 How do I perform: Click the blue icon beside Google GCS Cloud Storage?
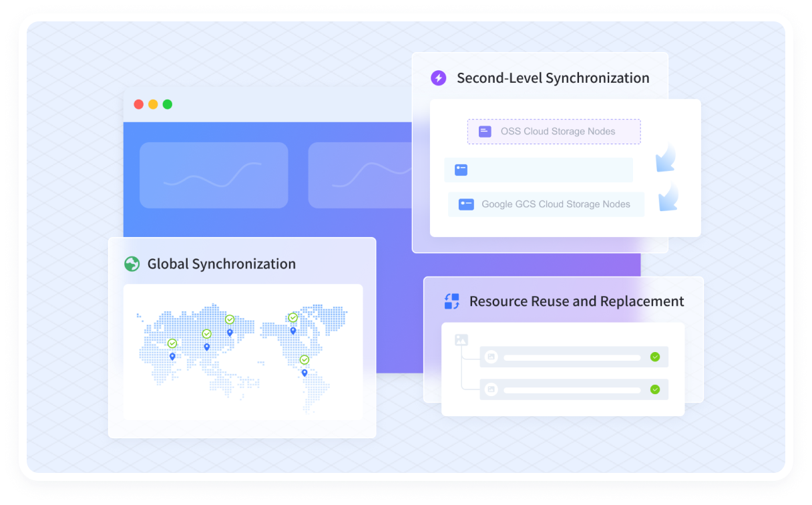tap(466, 204)
